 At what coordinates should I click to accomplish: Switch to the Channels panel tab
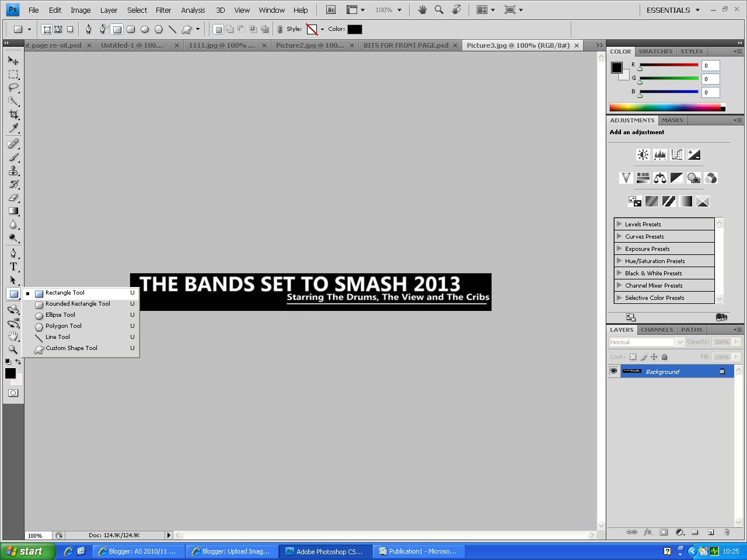657,330
